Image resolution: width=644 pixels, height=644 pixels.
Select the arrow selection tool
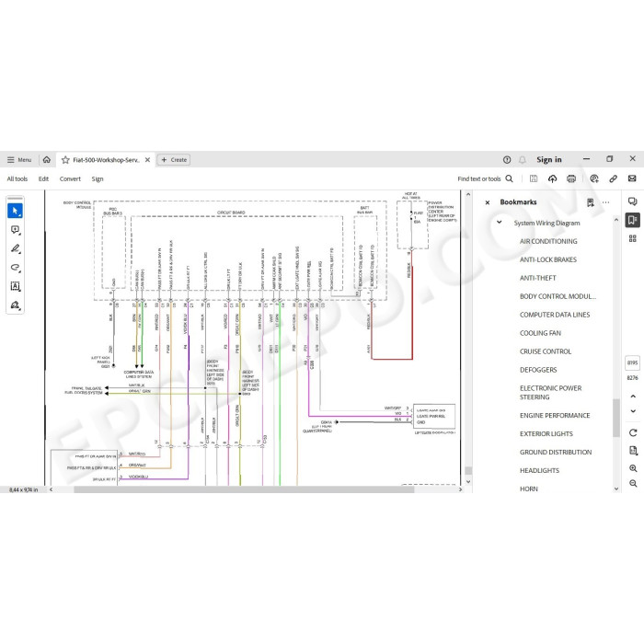16,211
